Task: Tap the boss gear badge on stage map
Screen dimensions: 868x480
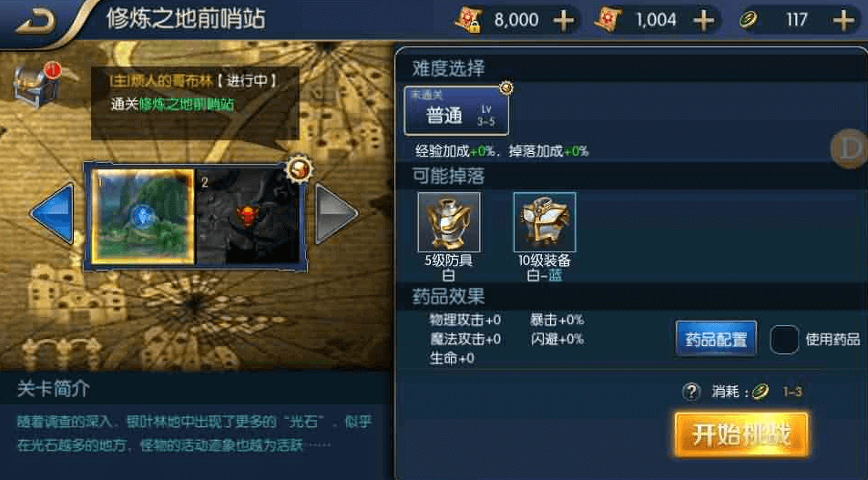Action: pyautogui.click(x=299, y=169)
